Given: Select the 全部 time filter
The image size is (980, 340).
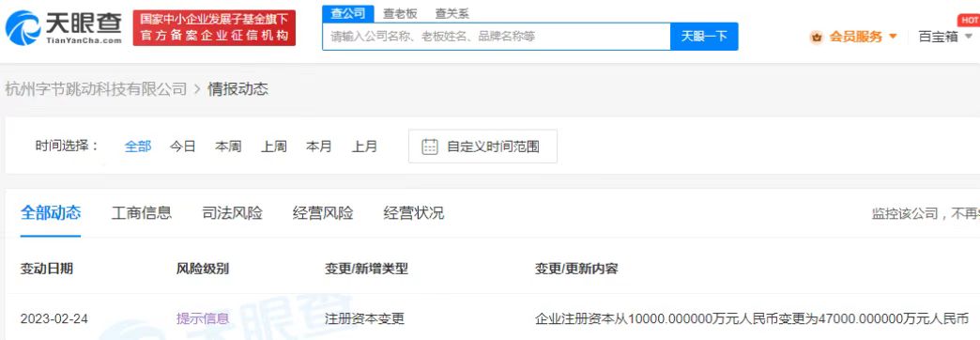Looking at the screenshot, I should (137, 147).
